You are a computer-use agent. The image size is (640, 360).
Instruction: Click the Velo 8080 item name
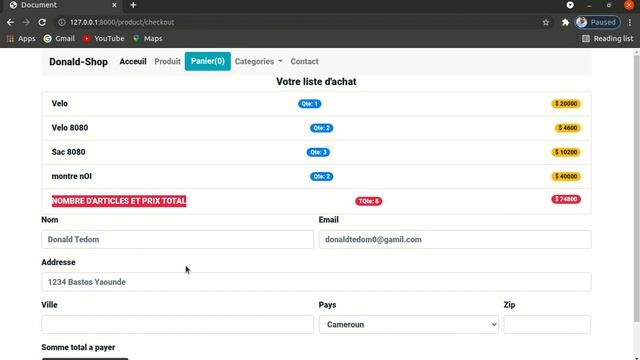70,128
